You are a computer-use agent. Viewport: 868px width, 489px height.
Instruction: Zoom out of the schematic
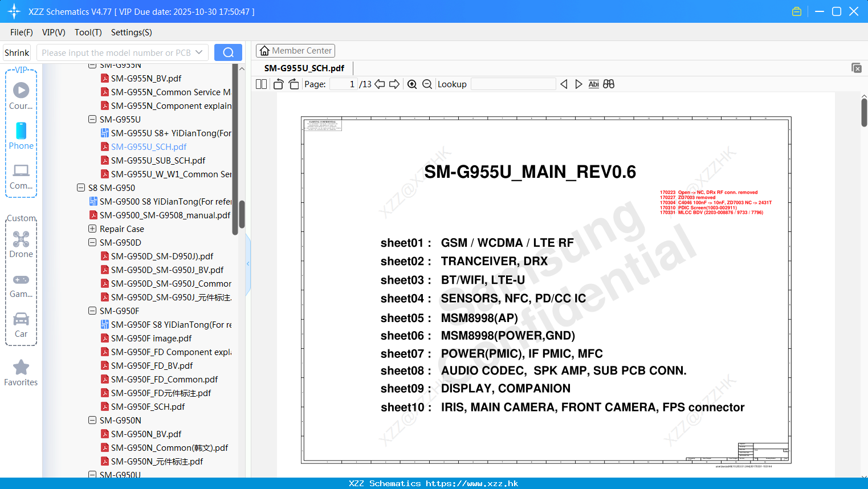tap(427, 84)
